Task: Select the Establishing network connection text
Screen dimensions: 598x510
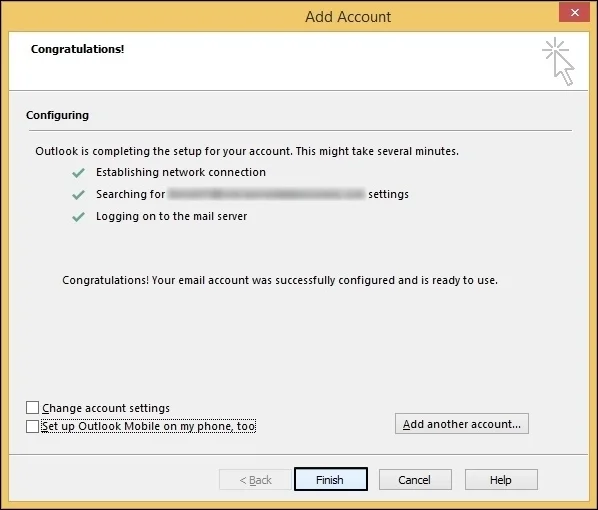Action: pos(181,172)
